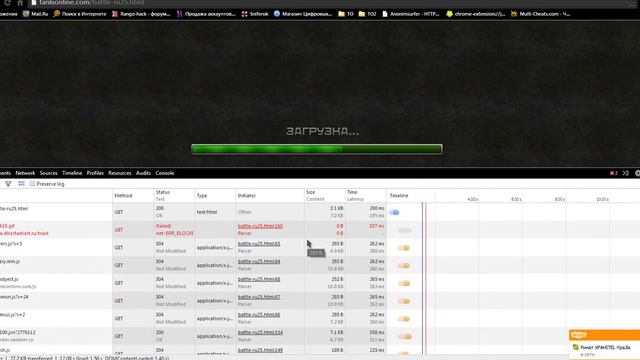
Task: Go to the browser home page icon
Action: [x=20, y=2]
